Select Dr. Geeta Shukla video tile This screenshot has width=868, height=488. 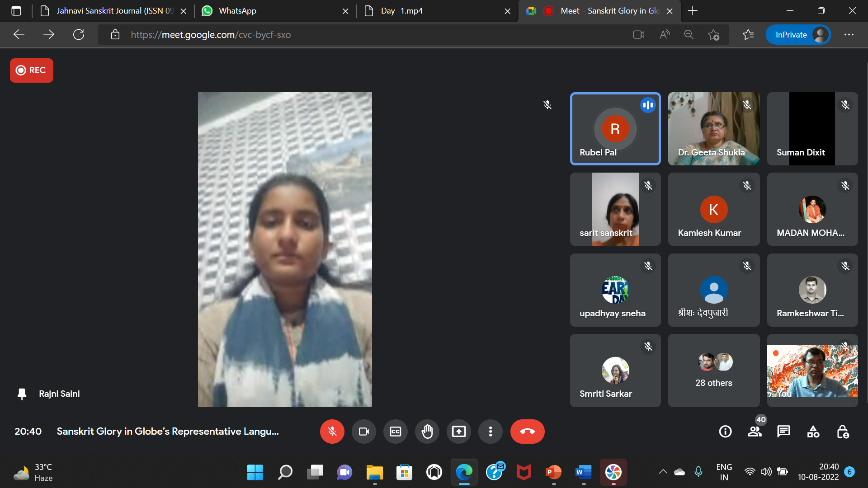(713, 129)
